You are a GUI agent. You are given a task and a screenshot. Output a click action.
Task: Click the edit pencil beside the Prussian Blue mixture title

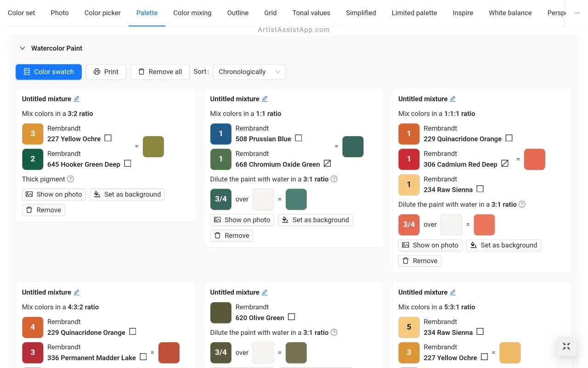pos(265,99)
